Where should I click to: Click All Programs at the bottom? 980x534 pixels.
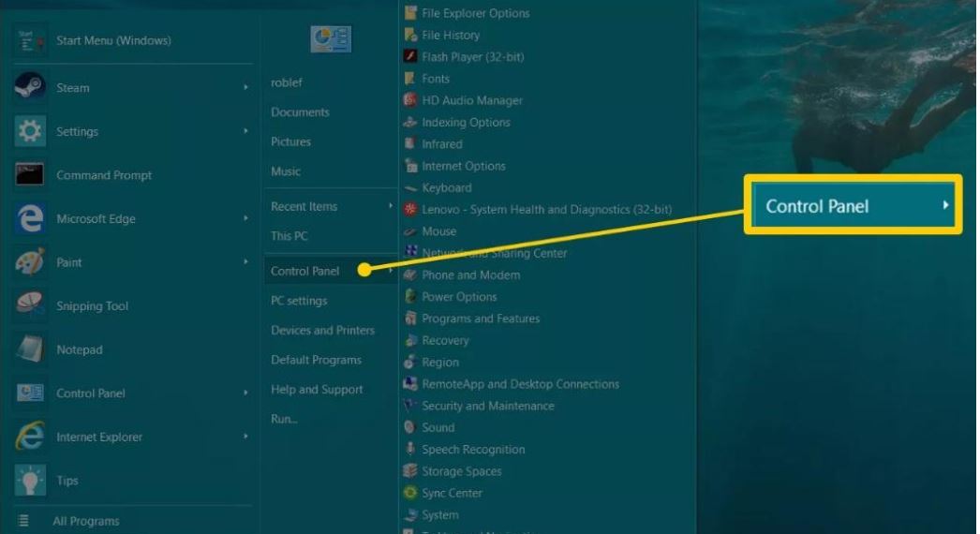(85, 521)
